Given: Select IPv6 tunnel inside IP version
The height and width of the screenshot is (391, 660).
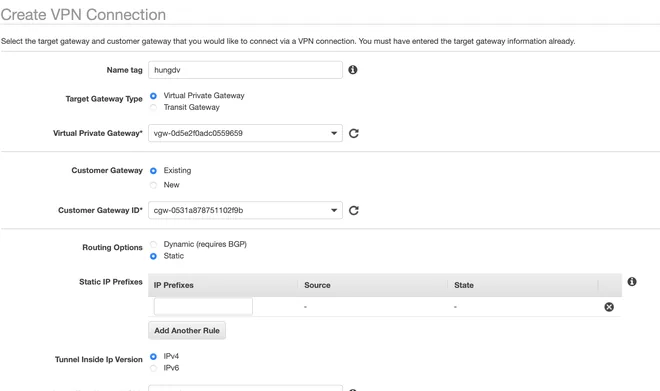Looking at the screenshot, I should pos(154,368).
